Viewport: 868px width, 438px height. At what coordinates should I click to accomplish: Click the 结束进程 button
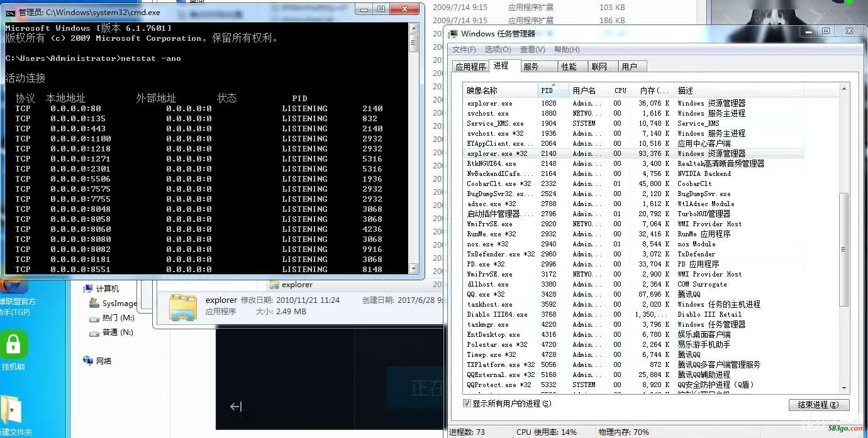819,405
